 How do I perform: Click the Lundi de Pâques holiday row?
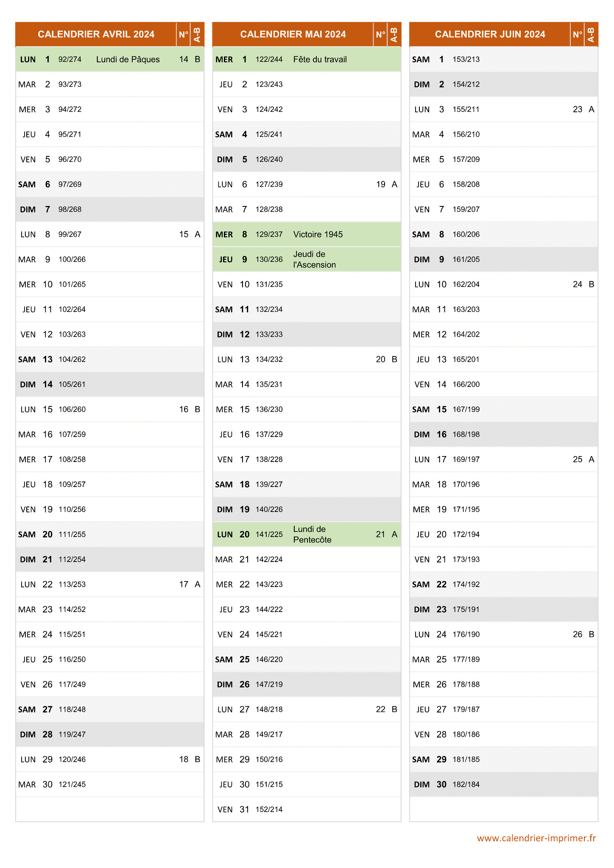pos(110,59)
